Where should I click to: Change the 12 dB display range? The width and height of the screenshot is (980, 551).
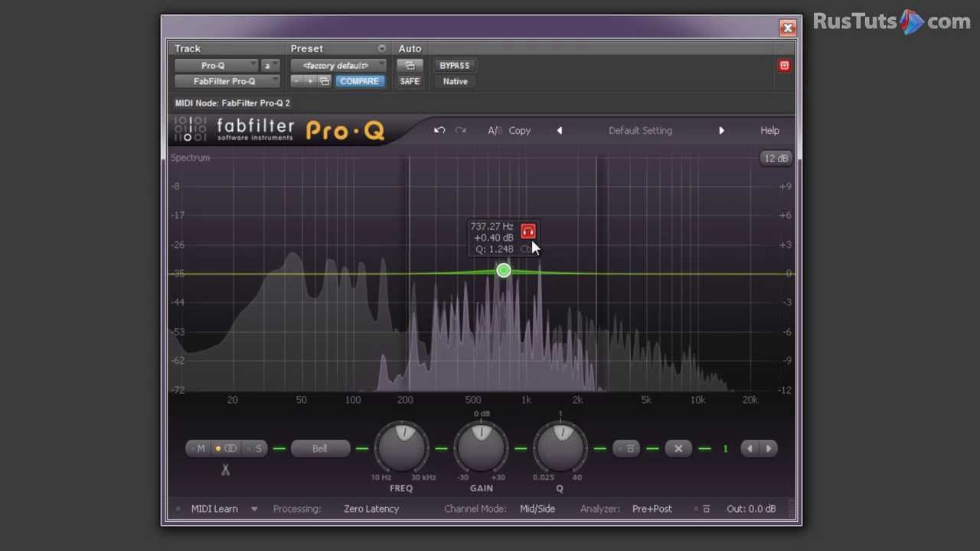776,158
